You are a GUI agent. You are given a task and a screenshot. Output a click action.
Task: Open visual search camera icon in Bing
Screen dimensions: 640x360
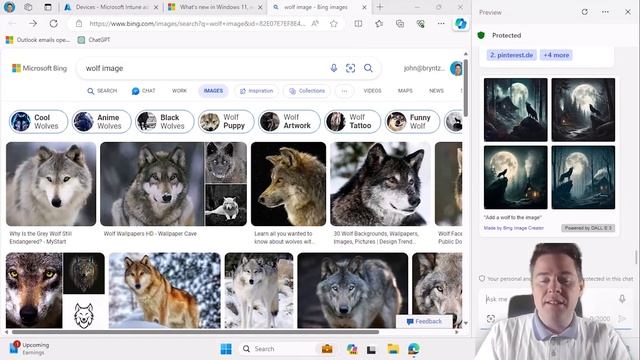pyautogui.click(x=350, y=68)
